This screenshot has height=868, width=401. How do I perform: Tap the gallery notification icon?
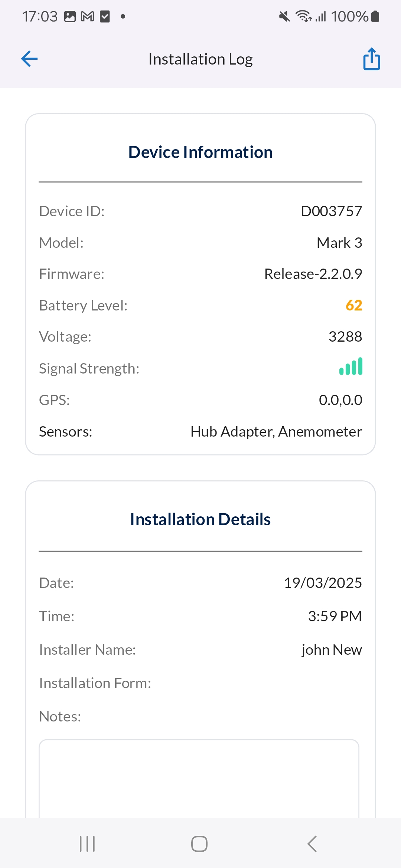click(70, 17)
